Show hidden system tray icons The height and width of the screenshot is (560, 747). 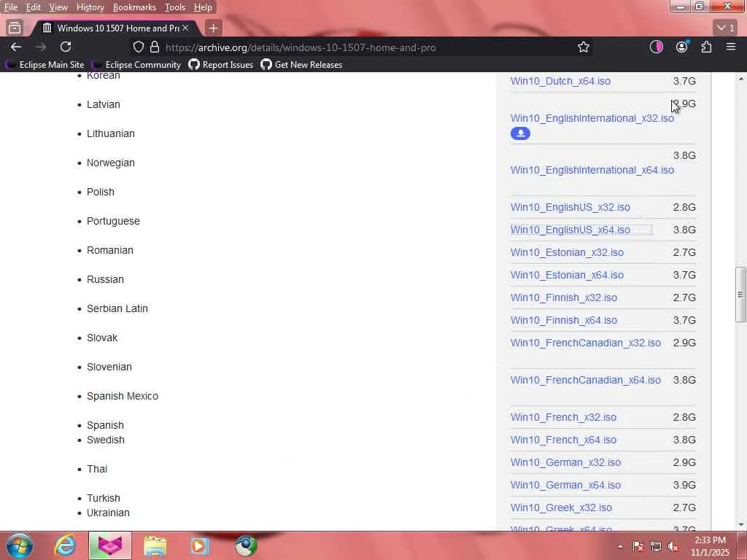[x=620, y=547]
